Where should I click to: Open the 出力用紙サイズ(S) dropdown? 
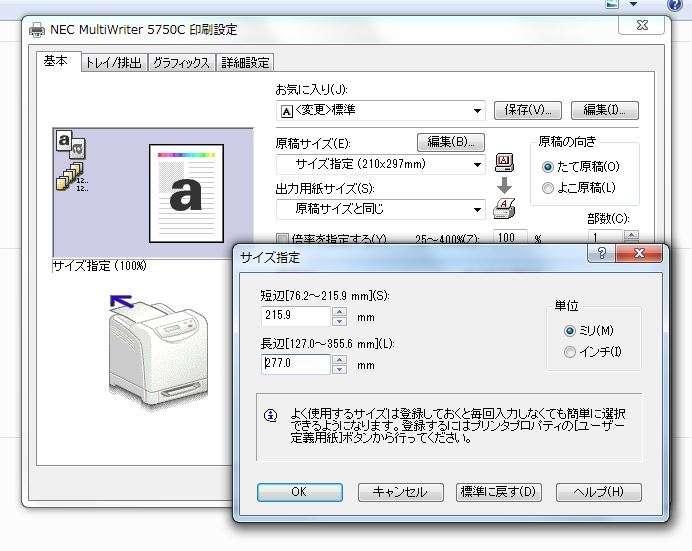click(477, 210)
